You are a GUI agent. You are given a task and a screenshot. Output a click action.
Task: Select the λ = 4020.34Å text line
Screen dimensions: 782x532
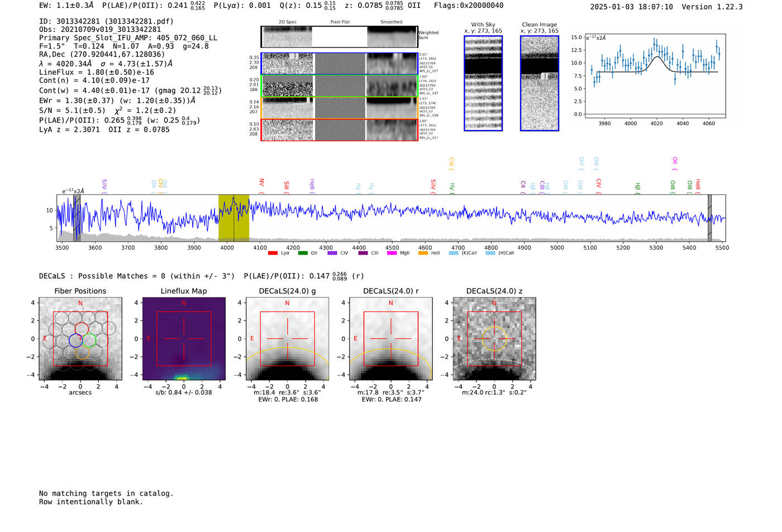(x=106, y=64)
